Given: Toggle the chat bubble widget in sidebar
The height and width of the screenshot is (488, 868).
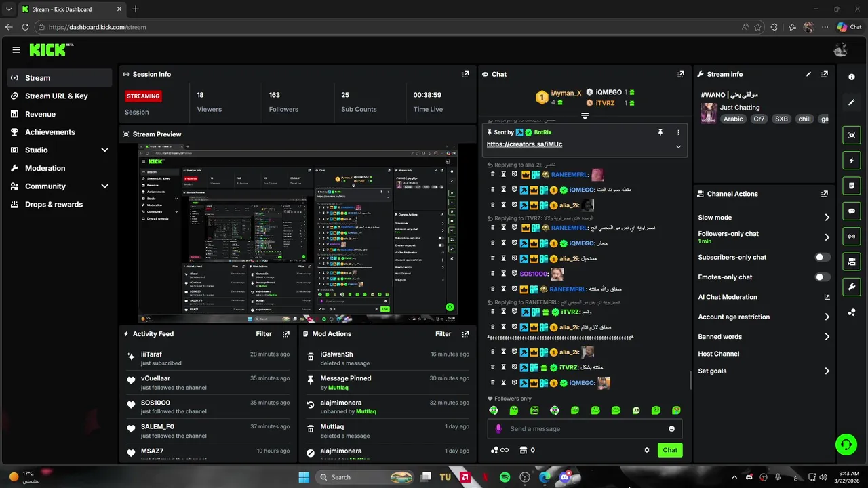Looking at the screenshot, I should click(852, 211).
